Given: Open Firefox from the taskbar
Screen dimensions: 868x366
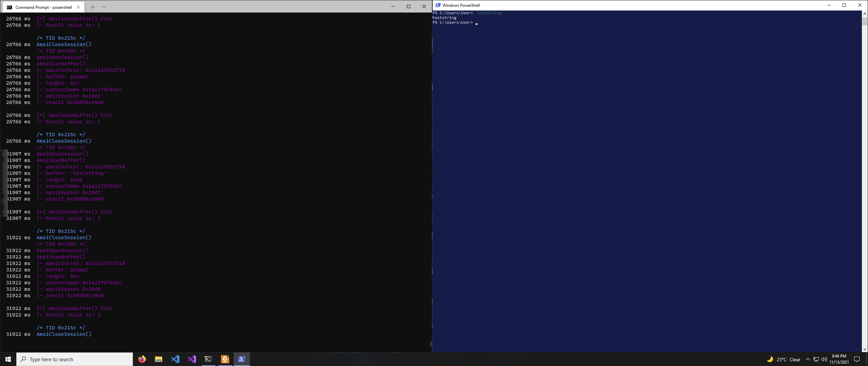Looking at the screenshot, I should coord(142,359).
